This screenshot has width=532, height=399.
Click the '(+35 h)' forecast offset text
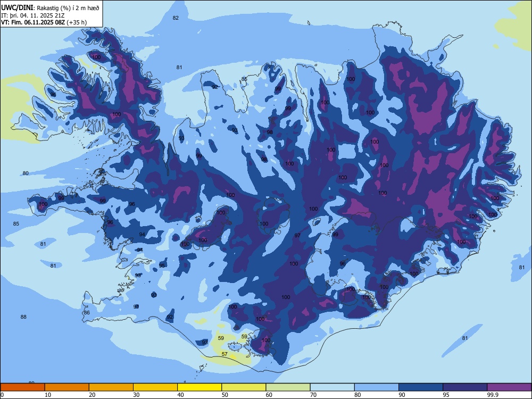[77, 22]
